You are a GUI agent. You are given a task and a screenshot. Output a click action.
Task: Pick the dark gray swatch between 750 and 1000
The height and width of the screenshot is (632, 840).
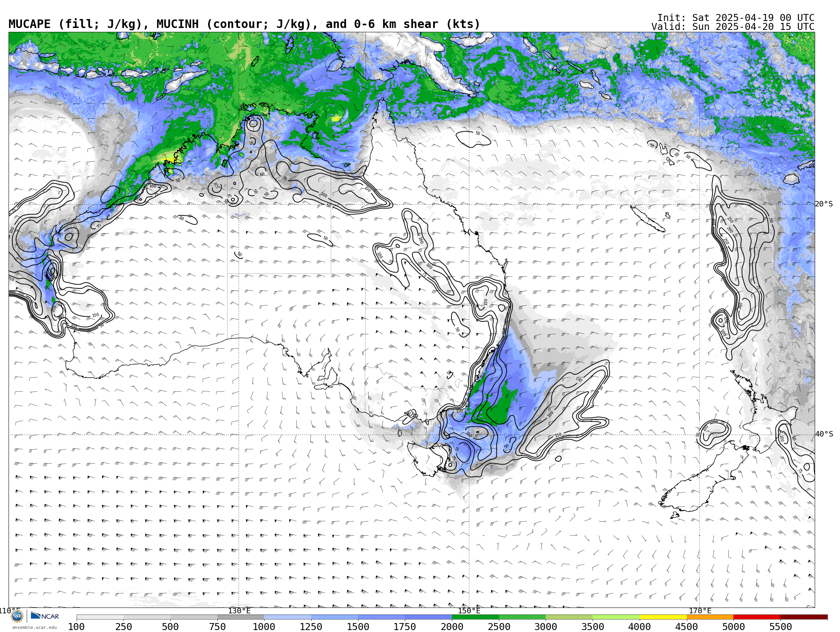241,617
